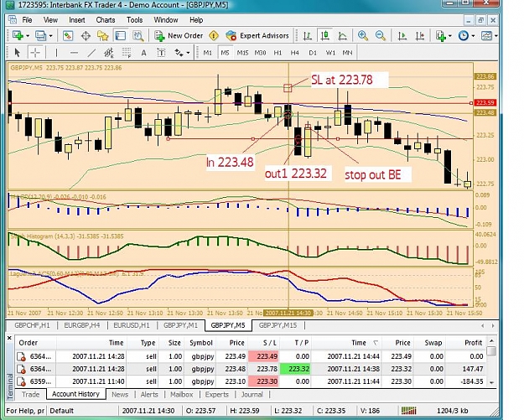
Task: Open the Trade terminal tab
Action: [x=30, y=394]
